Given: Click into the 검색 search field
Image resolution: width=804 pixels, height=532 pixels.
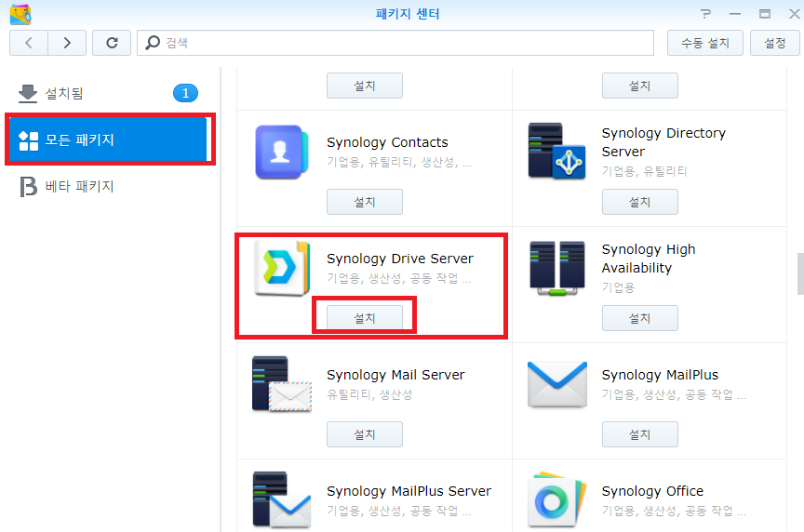Looking at the screenshot, I should tap(395, 43).
